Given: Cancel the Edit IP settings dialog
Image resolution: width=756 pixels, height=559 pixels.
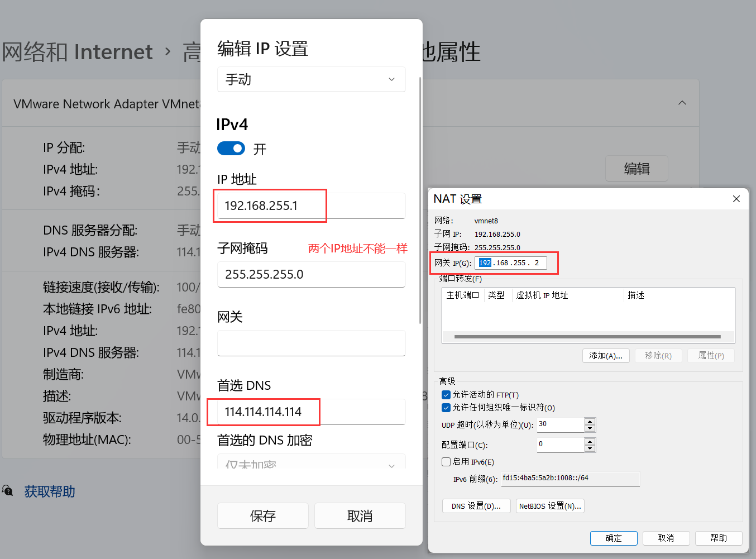Looking at the screenshot, I should pyautogui.click(x=360, y=515).
